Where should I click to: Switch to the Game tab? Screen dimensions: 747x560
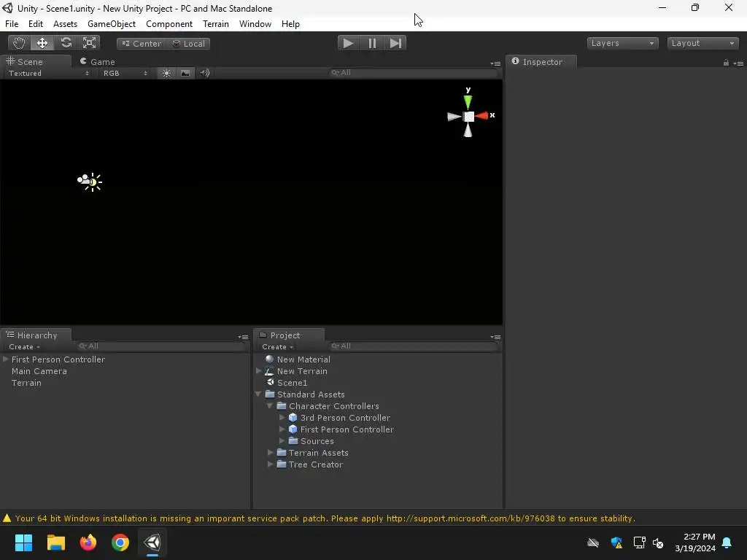click(x=97, y=61)
